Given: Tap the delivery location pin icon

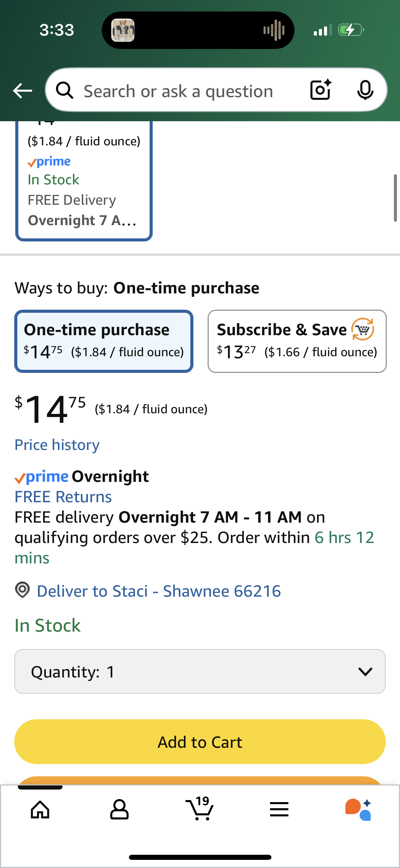Looking at the screenshot, I should click(x=22, y=590).
